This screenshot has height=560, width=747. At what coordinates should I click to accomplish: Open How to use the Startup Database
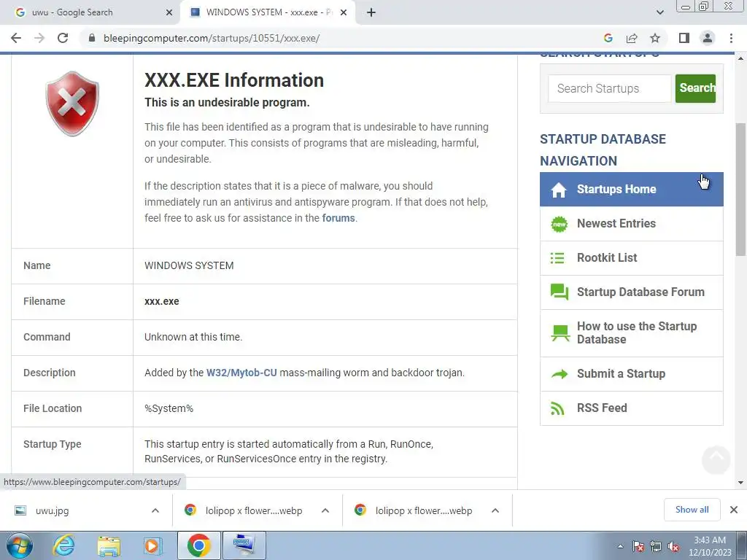(631, 332)
